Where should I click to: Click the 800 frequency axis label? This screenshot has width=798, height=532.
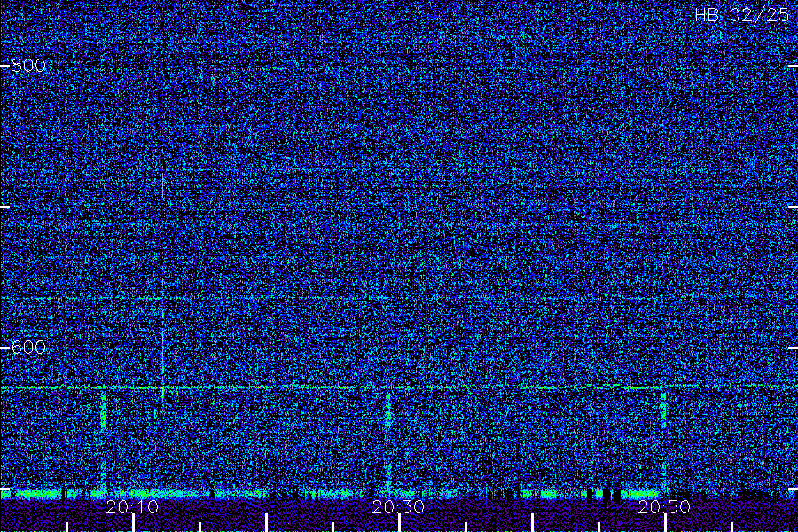tap(28, 66)
